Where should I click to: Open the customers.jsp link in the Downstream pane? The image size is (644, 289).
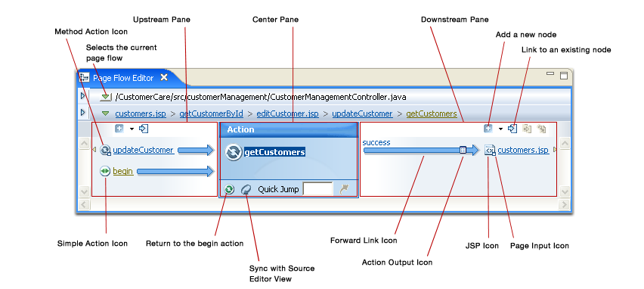pyautogui.click(x=523, y=151)
